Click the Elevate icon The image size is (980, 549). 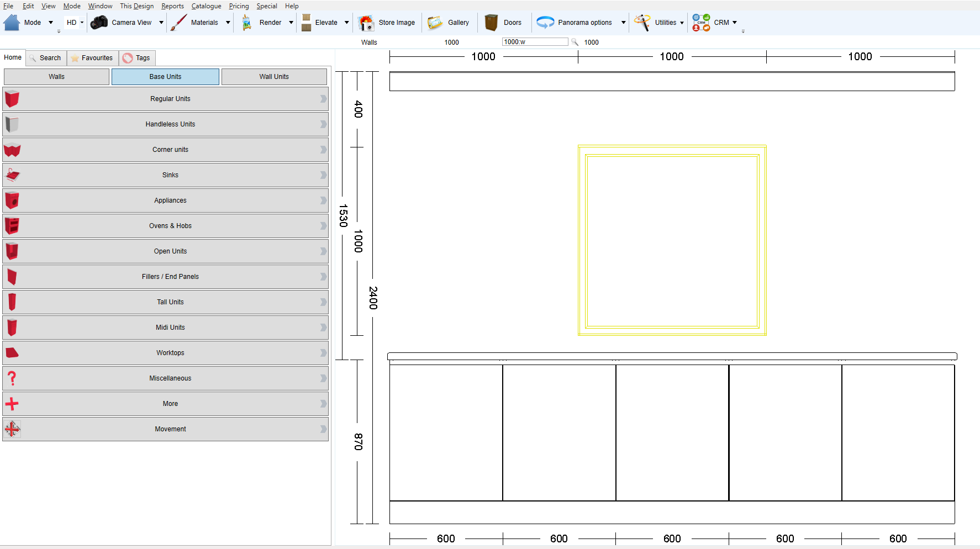(x=306, y=23)
